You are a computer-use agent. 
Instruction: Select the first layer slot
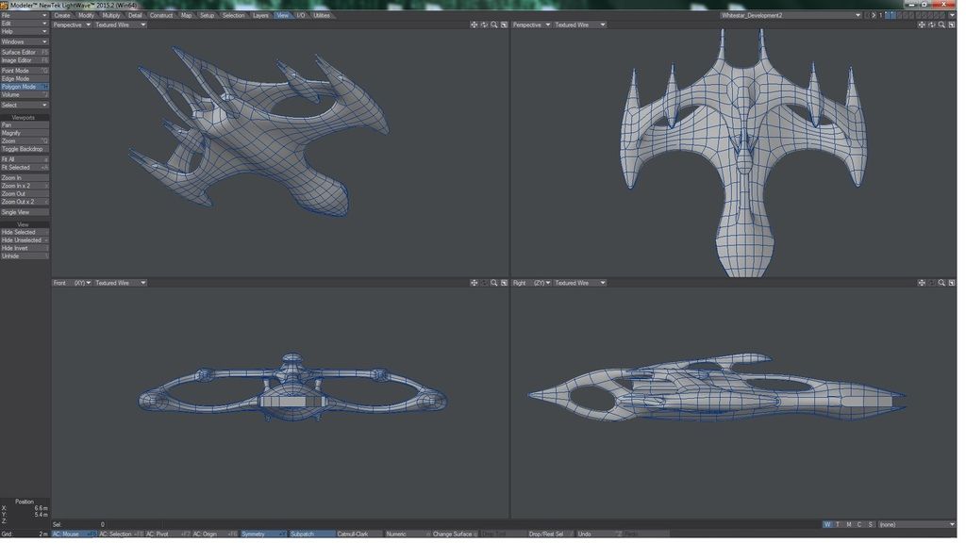[x=888, y=15]
